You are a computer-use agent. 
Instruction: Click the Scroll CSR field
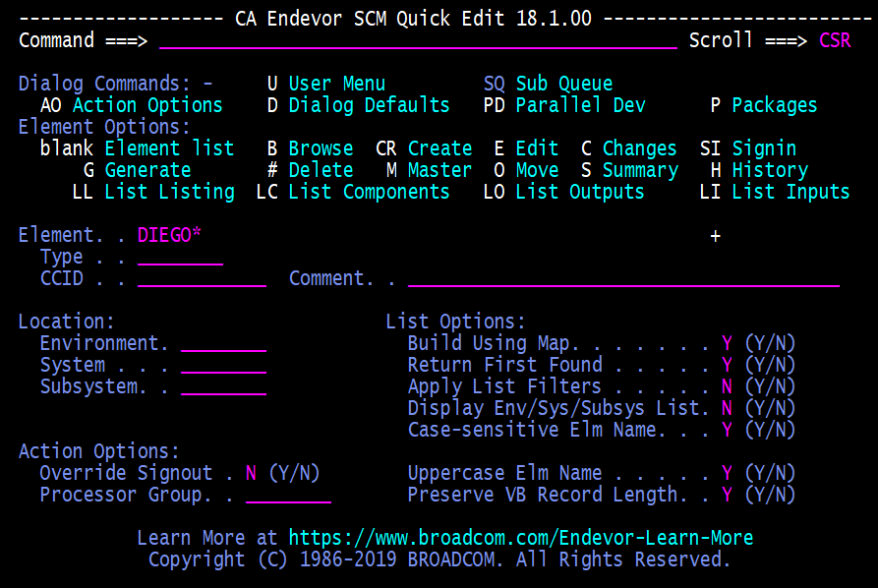click(835, 40)
